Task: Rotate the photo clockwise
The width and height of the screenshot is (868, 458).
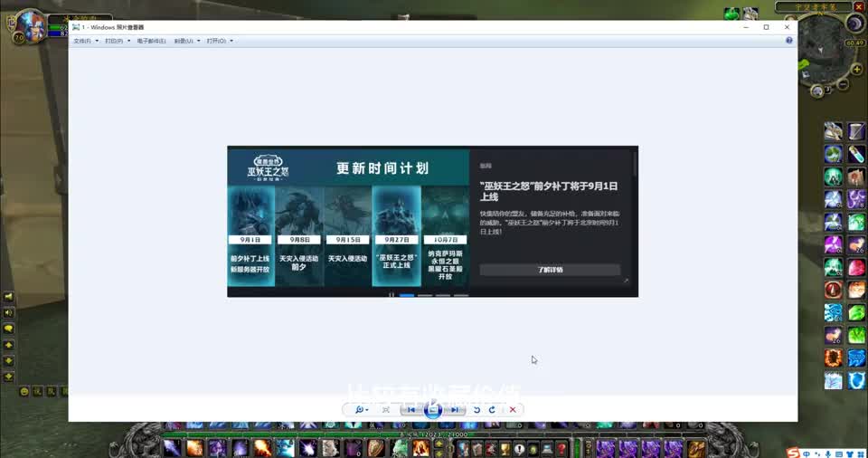Action: coord(492,410)
